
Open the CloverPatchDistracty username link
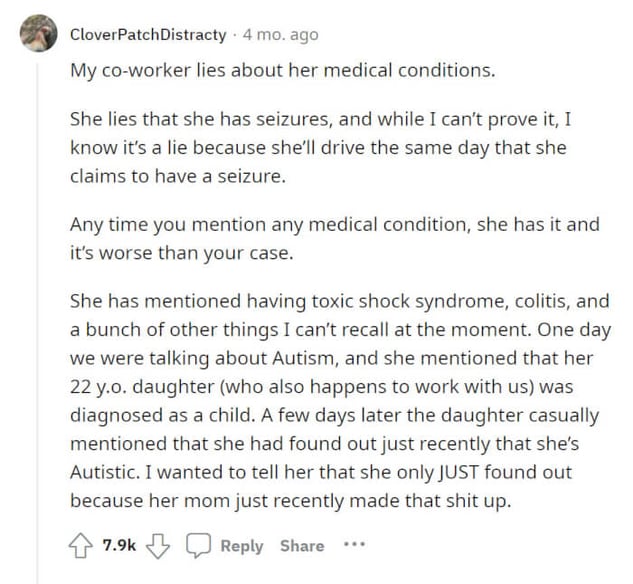point(148,35)
